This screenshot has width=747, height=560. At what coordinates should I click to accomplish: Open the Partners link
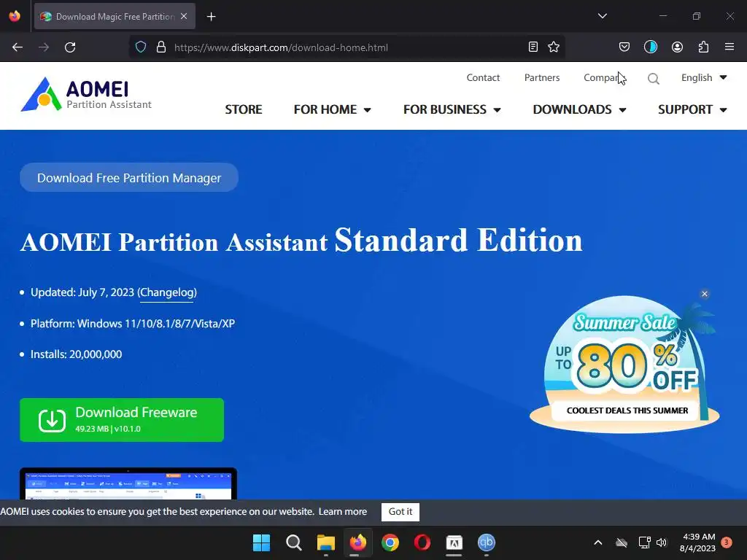pyautogui.click(x=542, y=77)
